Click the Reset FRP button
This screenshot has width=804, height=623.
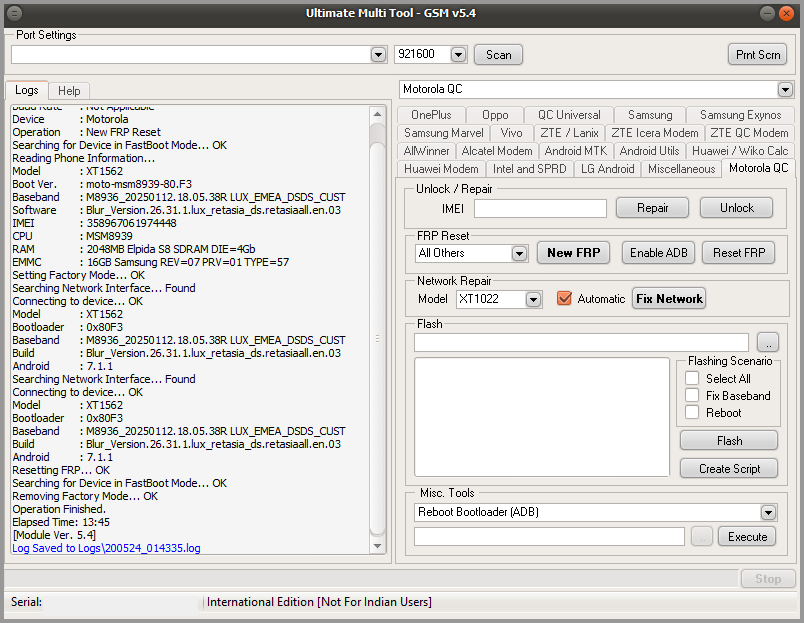click(738, 253)
